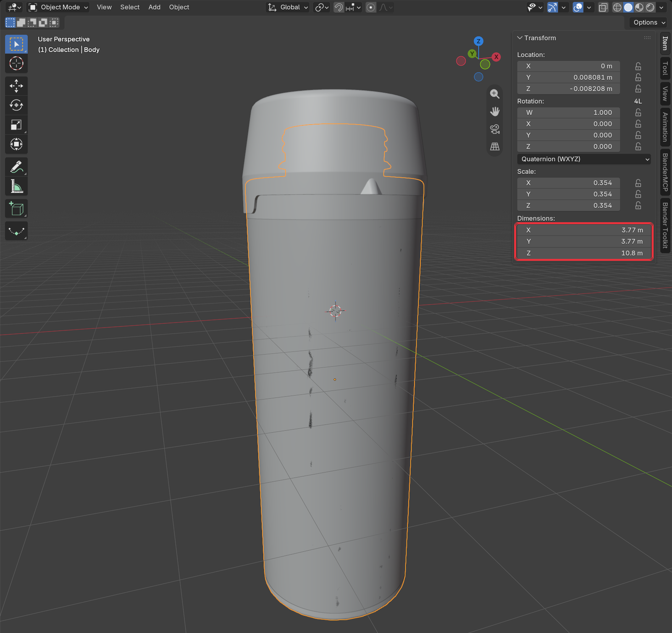This screenshot has height=633, width=672.
Task: Switch to the BlenderMCP sidebar tab
Action: 665,173
